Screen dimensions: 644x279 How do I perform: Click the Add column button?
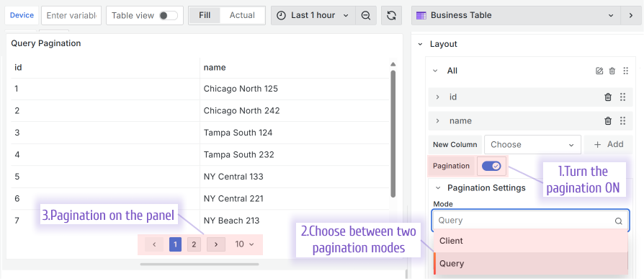coord(608,145)
